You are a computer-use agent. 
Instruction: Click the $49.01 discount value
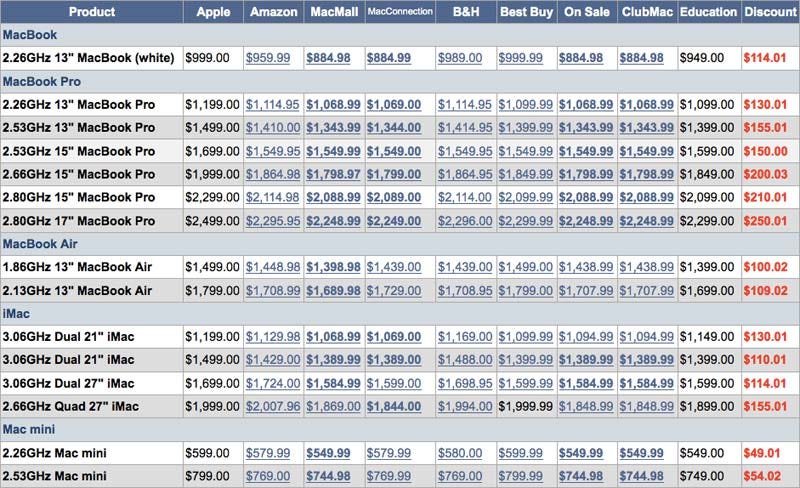point(762,453)
